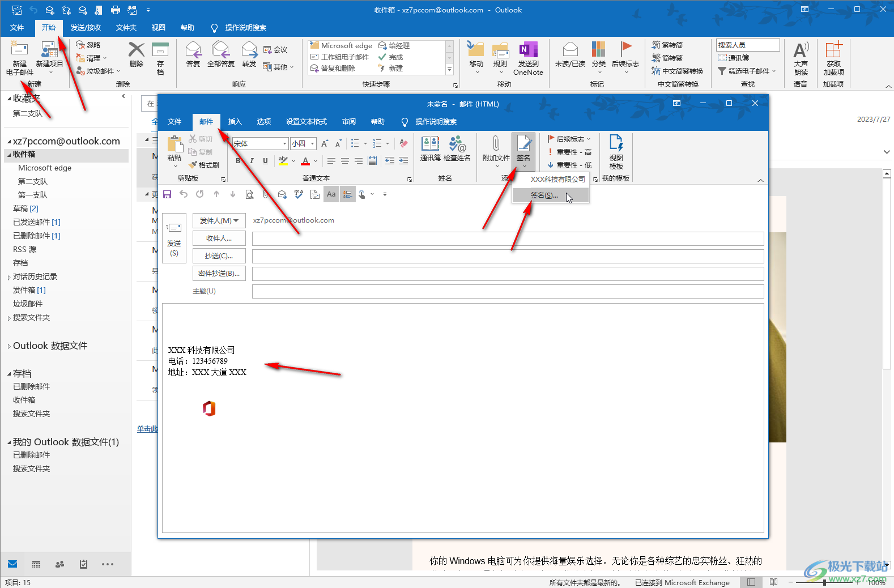This screenshot has height=588, width=894.
Task: Open the Follow Up (后续标志) dropdown in compose window
Action: pos(569,139)
